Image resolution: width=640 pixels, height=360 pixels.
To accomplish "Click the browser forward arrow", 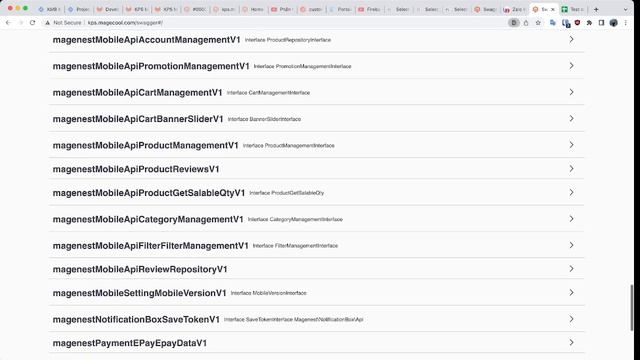I will coord(20,23).
